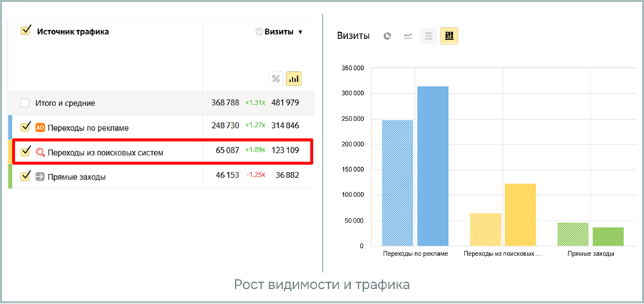Click the arrow icon for Прямые заходы
This screenshot has width=644, height=304.
[x=40, y=177]
